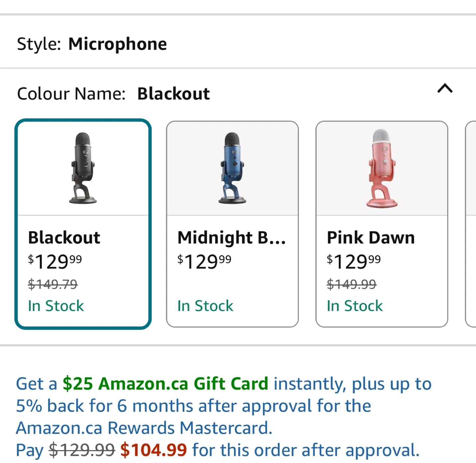This screenshot has height=463, width=476.
Task: Click In Stock under Midnight Blue
Action: [205, 306]
